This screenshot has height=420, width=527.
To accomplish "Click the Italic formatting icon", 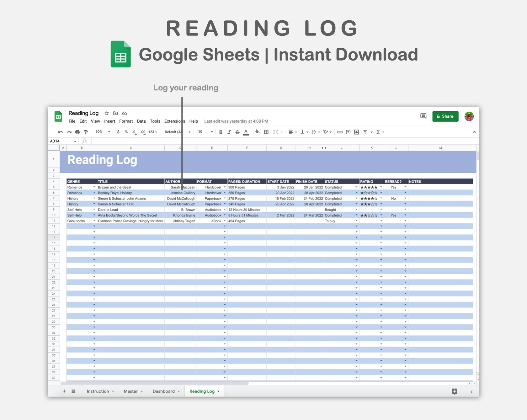I will pos(229,132).
